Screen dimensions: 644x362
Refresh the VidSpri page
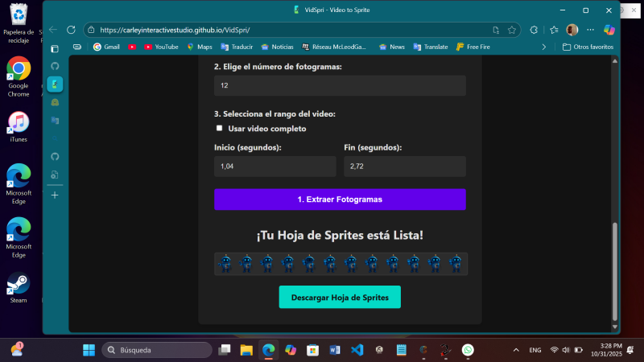73,30
